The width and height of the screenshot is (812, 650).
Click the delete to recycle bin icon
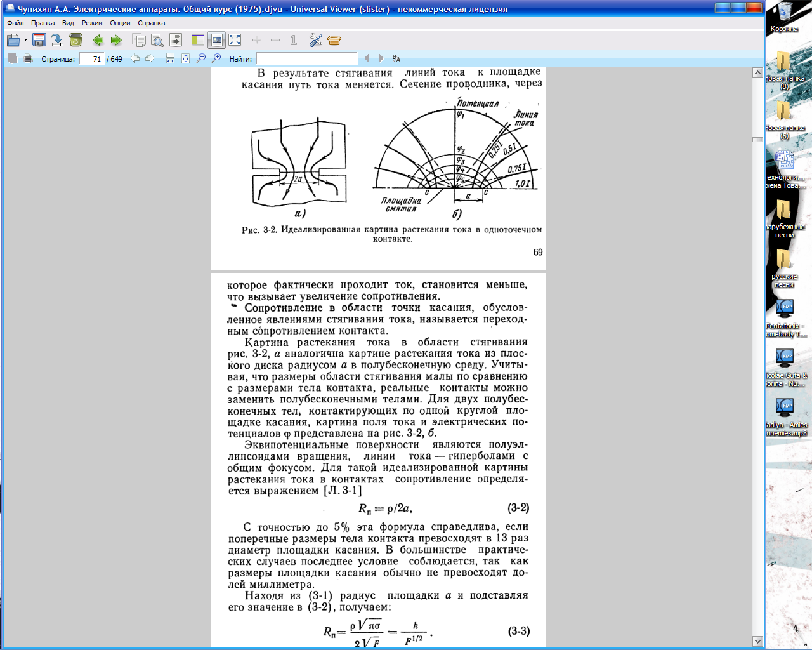point(75,40)
